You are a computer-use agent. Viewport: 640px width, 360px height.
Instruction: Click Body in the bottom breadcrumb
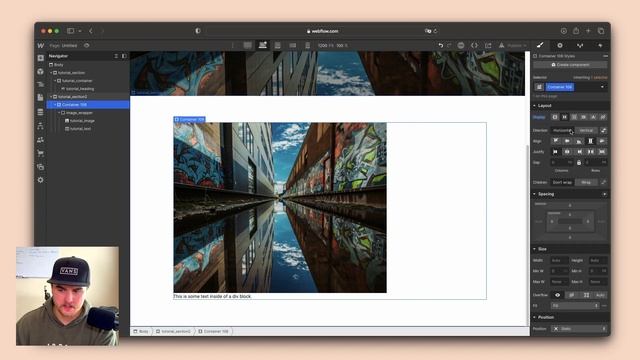pyautogui.click(x=141, y=331)
